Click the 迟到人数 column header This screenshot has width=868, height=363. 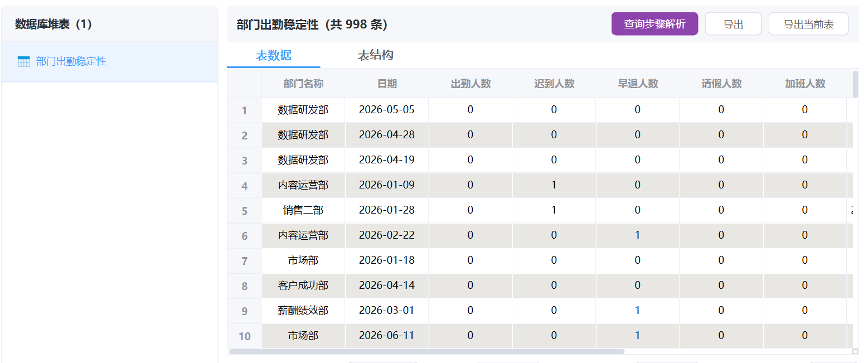(x=554, y=84)
